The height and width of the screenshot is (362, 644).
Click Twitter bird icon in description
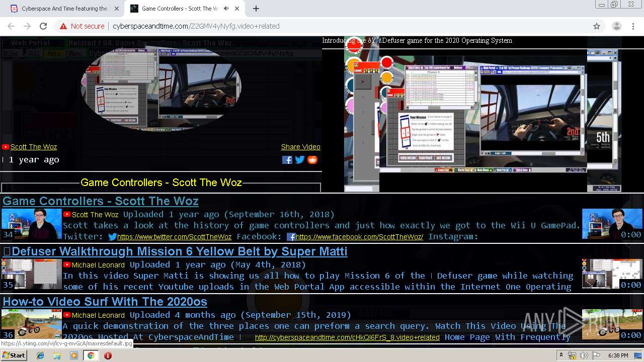113,237
